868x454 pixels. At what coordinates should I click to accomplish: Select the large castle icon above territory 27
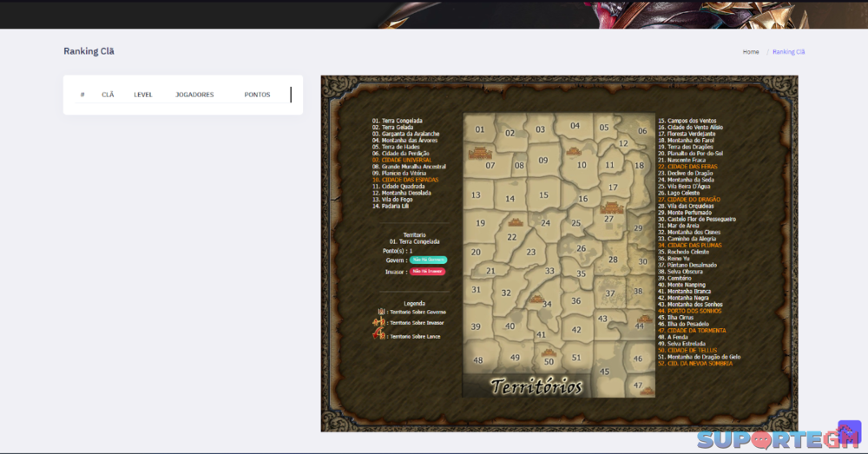612,207
